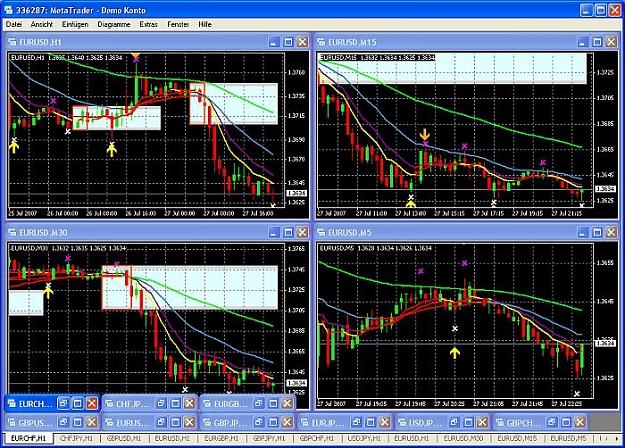
Task: Close the minimized CHFJP... window
Action: point(190,403)
